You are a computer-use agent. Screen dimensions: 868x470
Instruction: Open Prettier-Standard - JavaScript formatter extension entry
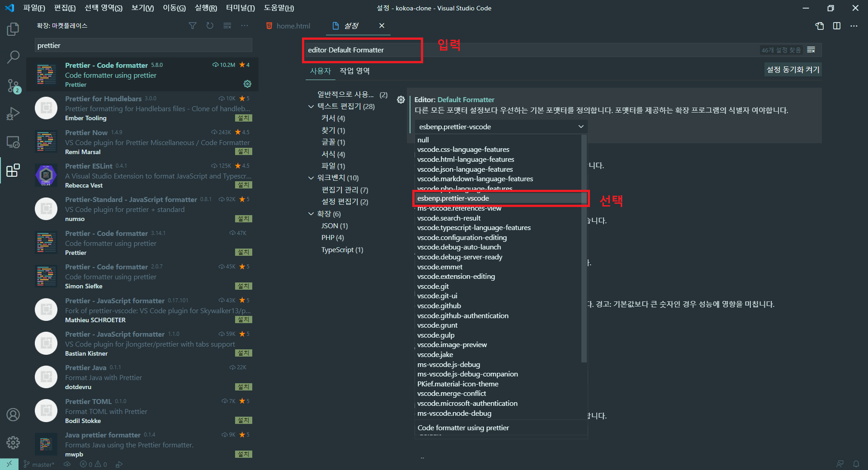(142, 209)
